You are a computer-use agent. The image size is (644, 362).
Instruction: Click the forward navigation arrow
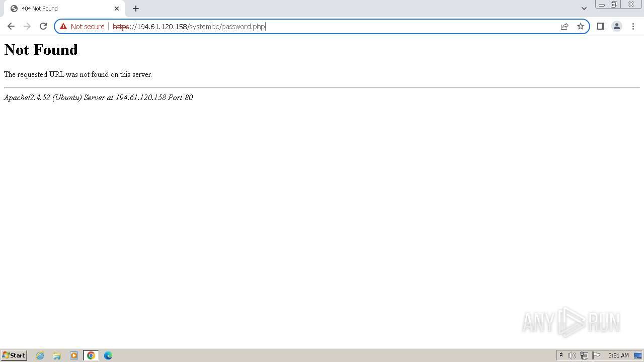click(27, 26)
